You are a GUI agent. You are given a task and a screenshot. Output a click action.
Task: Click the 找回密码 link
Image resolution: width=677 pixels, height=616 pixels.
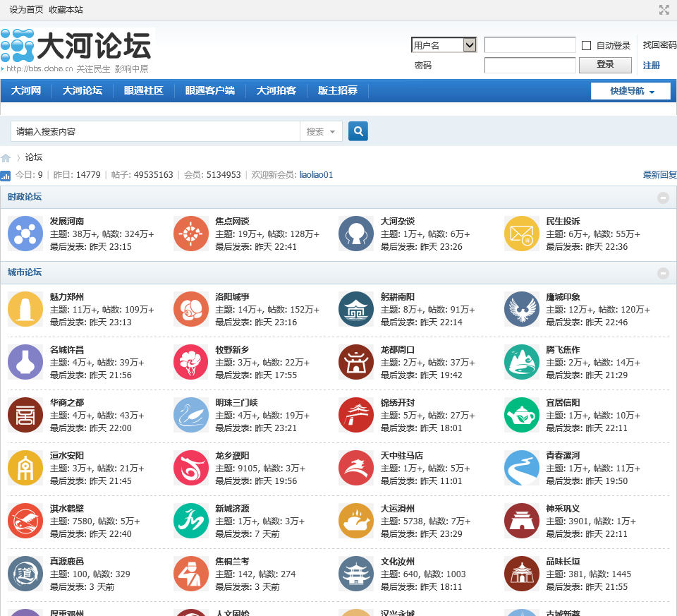point(659,45)
